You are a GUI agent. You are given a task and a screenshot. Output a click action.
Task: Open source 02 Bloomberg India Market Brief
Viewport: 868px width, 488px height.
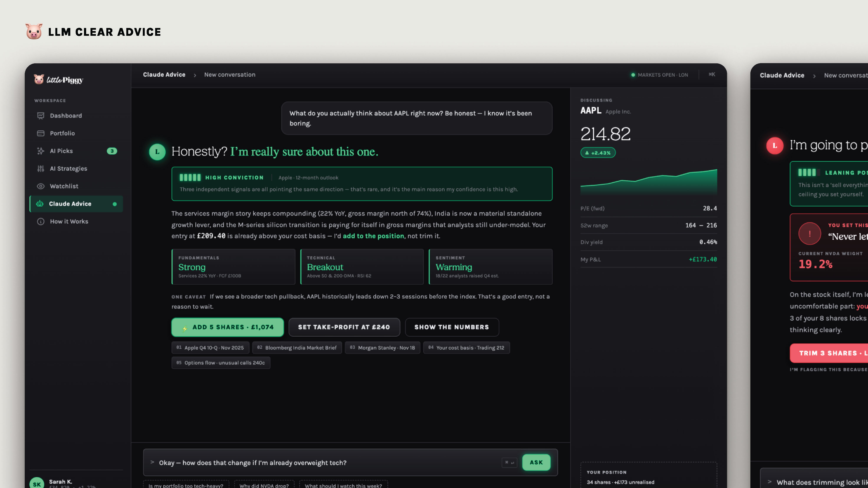297,347
